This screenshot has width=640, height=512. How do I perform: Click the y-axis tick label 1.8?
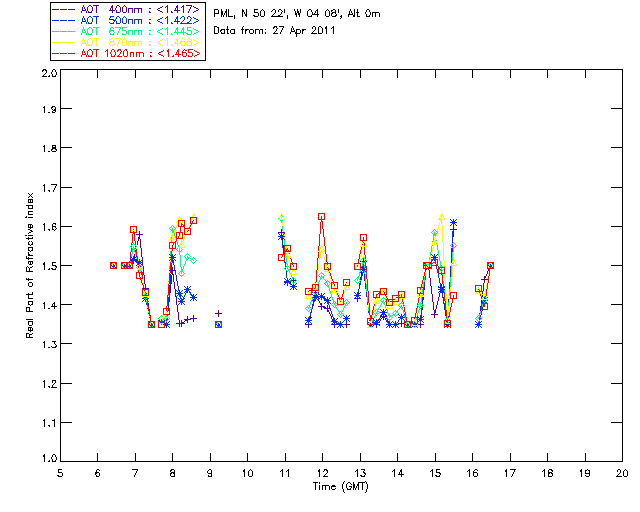pyautogui.click(x=50, y=148)
